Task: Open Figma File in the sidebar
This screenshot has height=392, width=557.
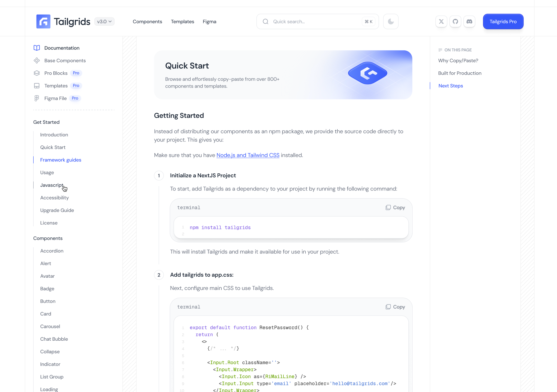Action: pyautogui.click(x=56, y=98)
